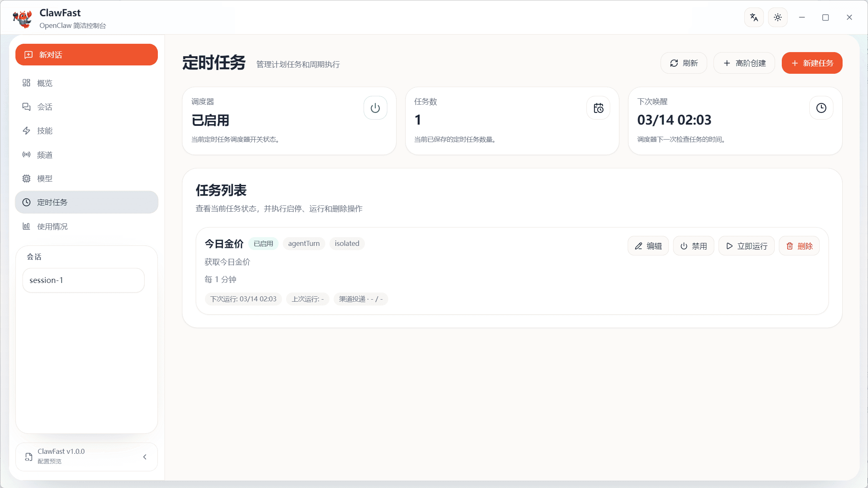Open the language switcher
Screen dimensions: 868x488
(x=754, y=17)
